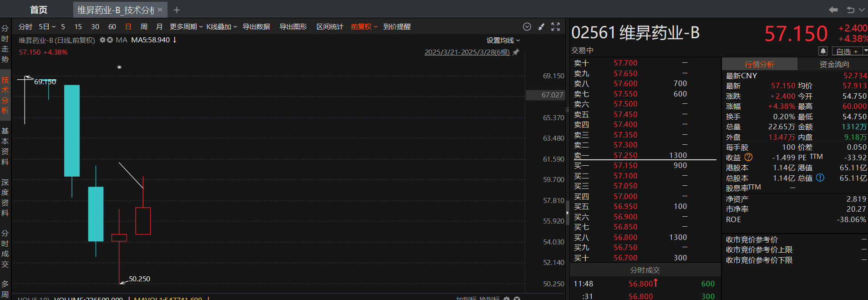Expand the history chevron beside the return arrow
This screenshot has width=868, height=300.
coord(861,10)
